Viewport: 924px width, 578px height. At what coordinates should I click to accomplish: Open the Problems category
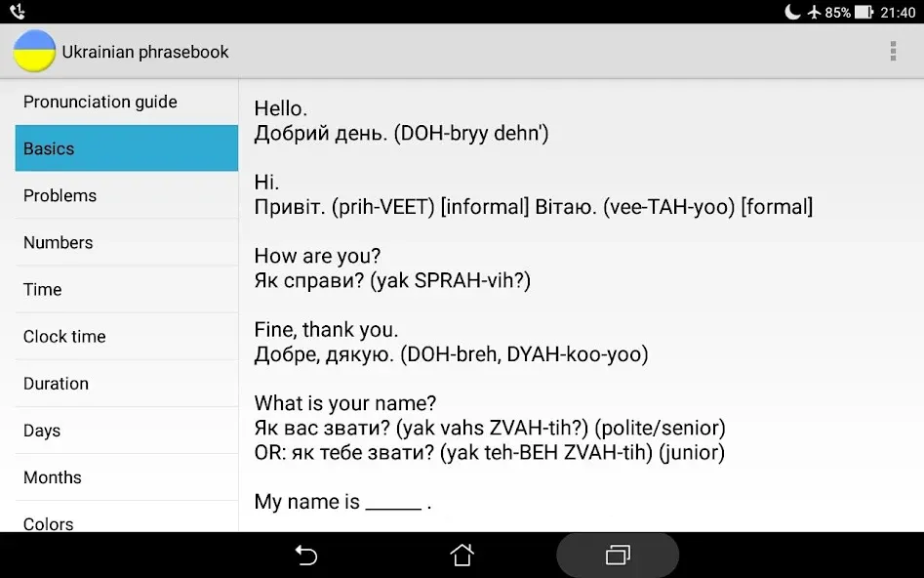[127, 195]
